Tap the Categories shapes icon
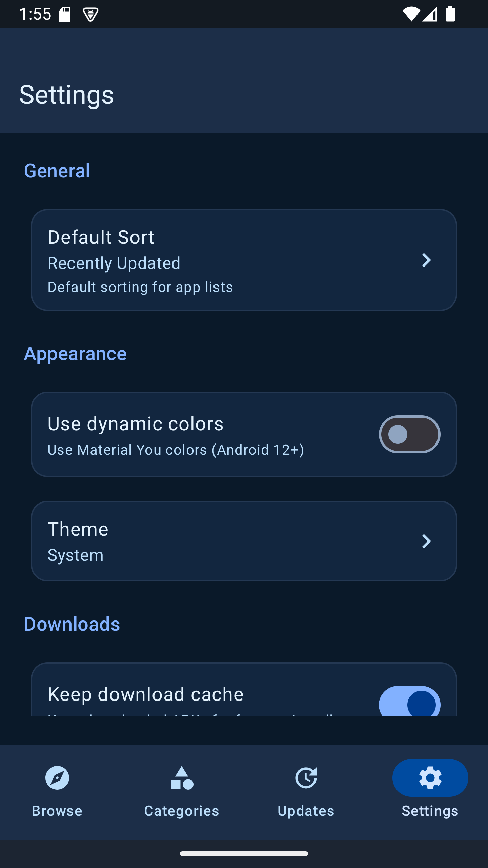The width and height of the screenshot is (488, 868). click(182, 778)
